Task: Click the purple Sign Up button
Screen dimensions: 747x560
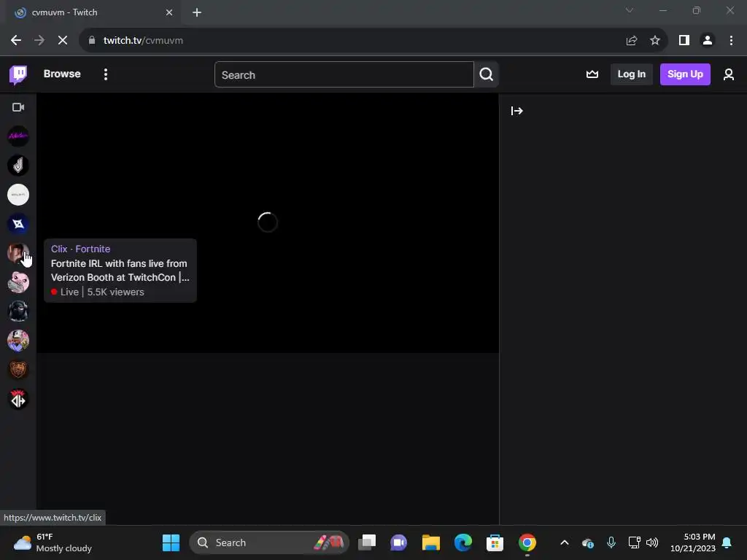Action: click(684, 74)
